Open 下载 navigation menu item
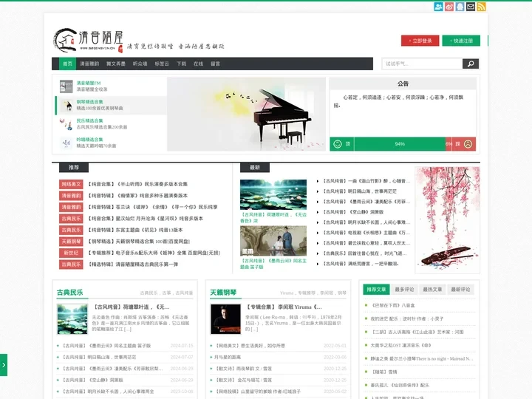Screen dimensions: 532x399 tap(182, 64)
